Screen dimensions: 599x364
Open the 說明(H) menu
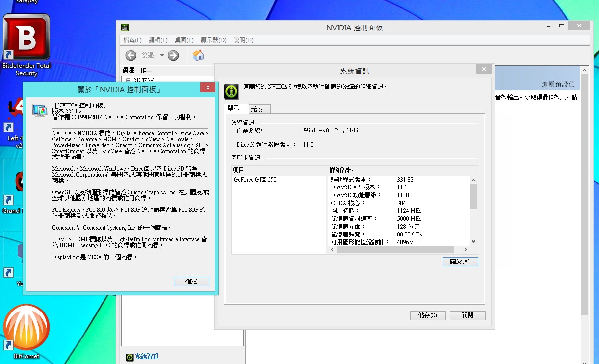243,40
